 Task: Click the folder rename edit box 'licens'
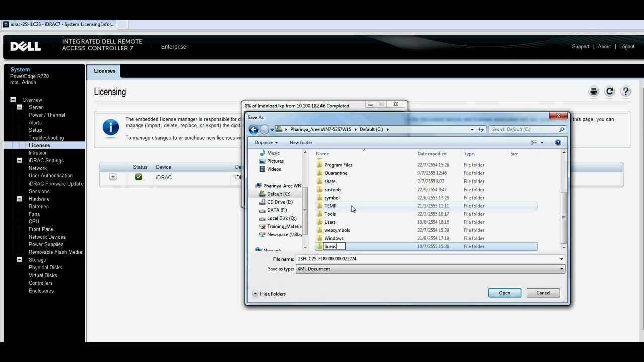[x=334, y=246]
